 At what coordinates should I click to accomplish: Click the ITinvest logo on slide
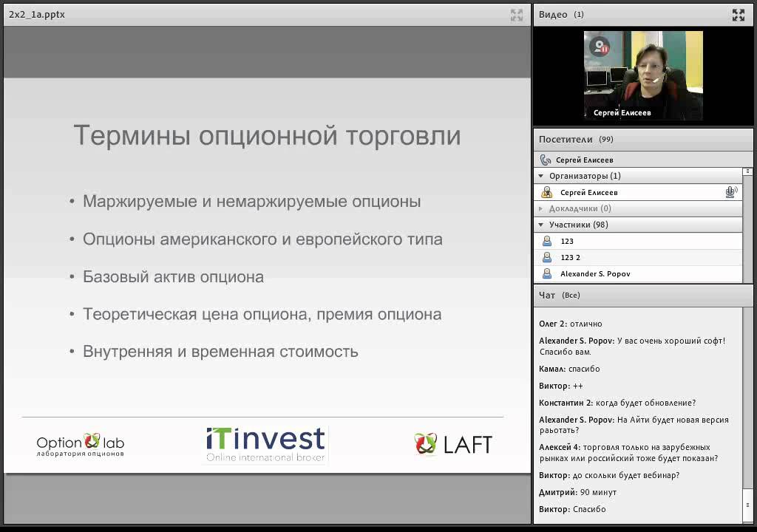(265, 445)
